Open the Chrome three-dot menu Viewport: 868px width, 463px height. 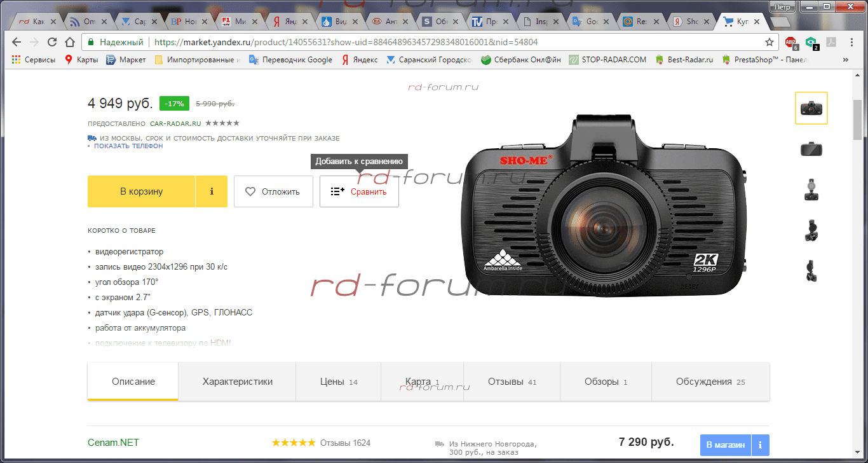(x=851, y=42)
